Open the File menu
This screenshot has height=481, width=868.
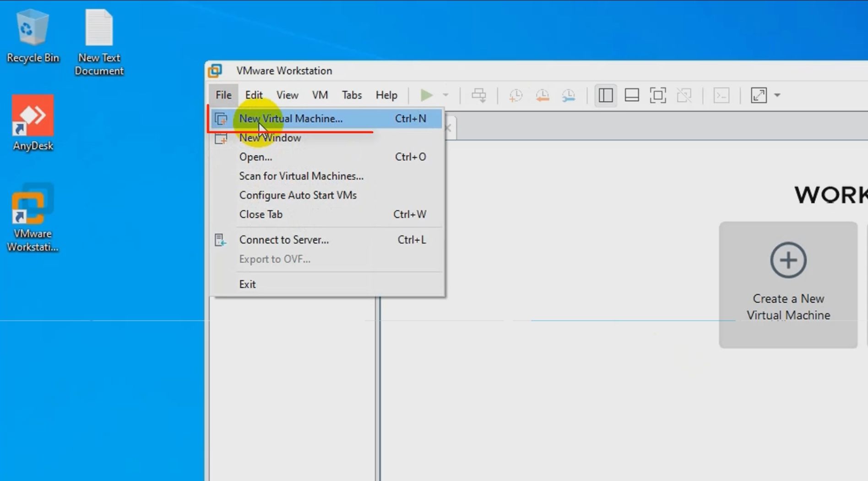(x=223, y=95)
